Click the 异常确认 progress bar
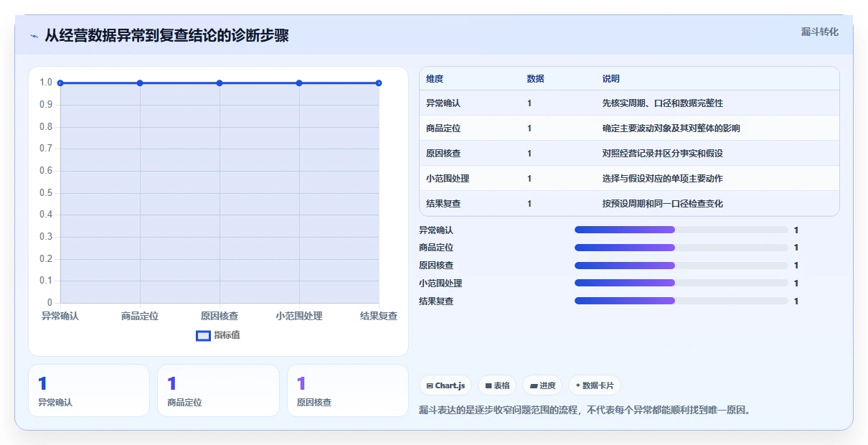868x445 pixels. click(681, 230)
